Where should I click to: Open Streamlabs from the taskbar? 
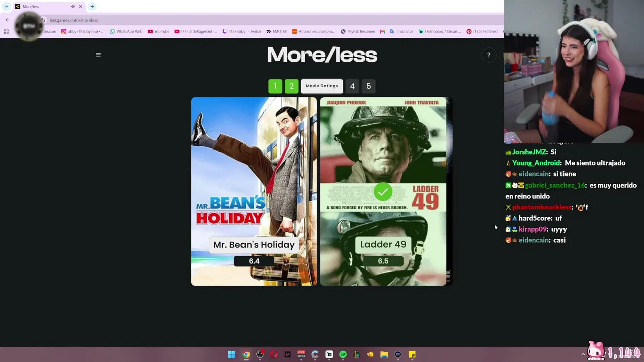(x=329, y=354)
